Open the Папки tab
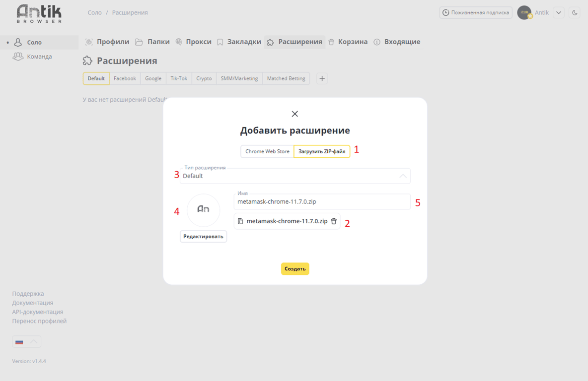This screenshot has width=588, height=381. pos(152,42)
